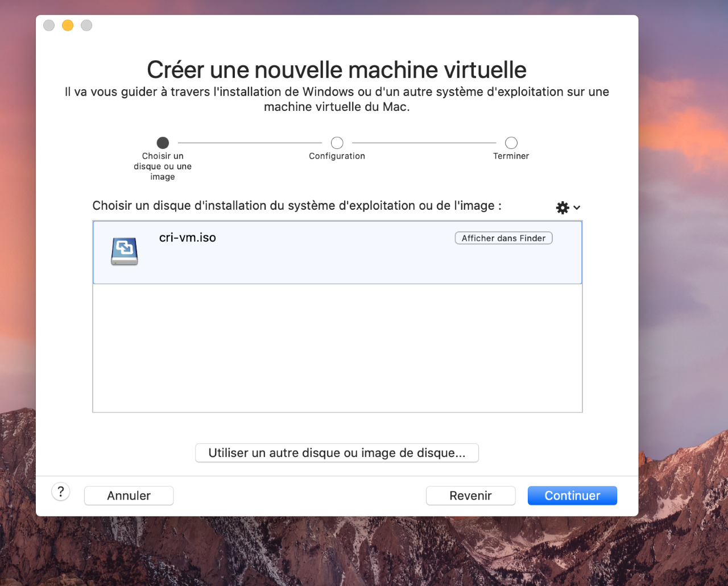Open the gear settings menu
Image resolution: width=728 pixels, height=586 pixels.
coord(562,207)
